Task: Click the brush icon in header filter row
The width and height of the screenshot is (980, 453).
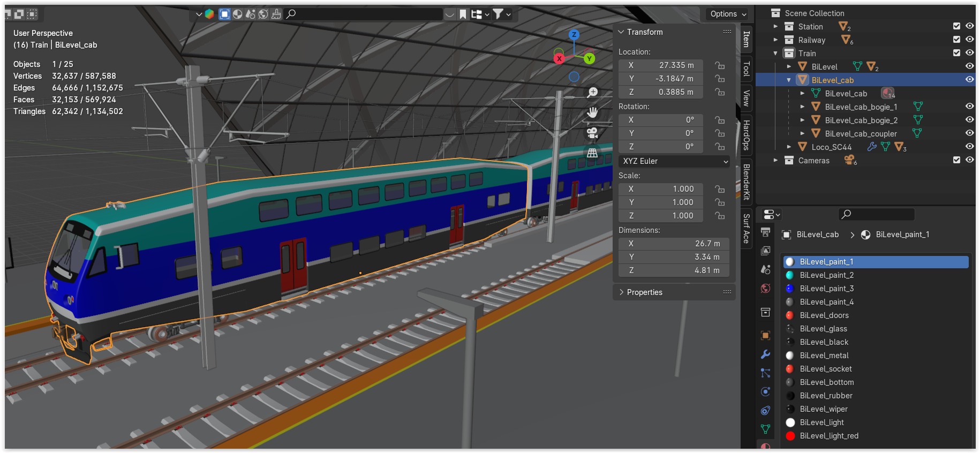Action: point(276,14)
